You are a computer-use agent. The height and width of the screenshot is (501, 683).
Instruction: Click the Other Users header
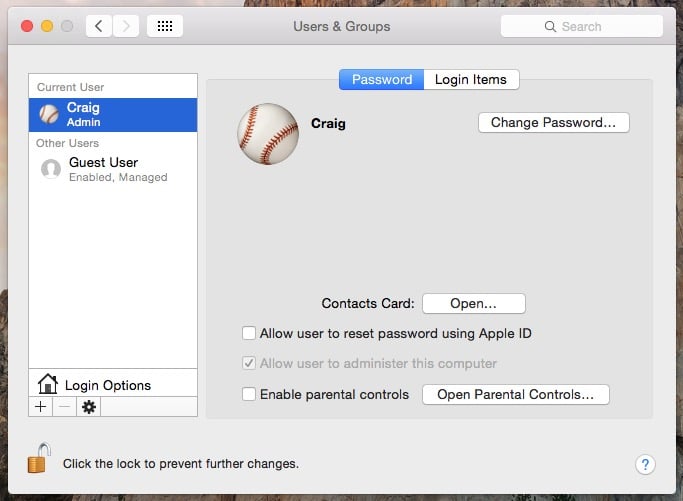(x=68, y=143)
